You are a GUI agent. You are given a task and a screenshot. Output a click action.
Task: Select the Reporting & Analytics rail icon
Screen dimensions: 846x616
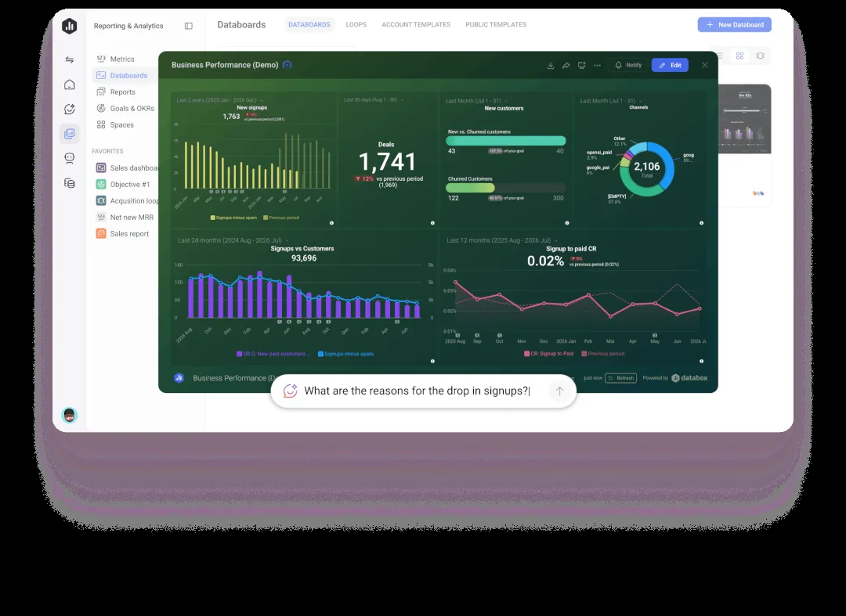[x=70, y=134]
